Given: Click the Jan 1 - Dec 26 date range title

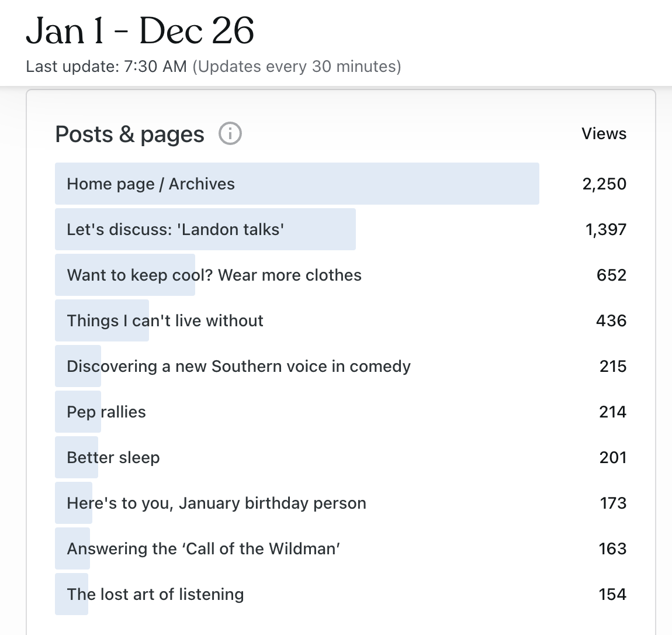Looking at the screenshot, I should 140,31.
